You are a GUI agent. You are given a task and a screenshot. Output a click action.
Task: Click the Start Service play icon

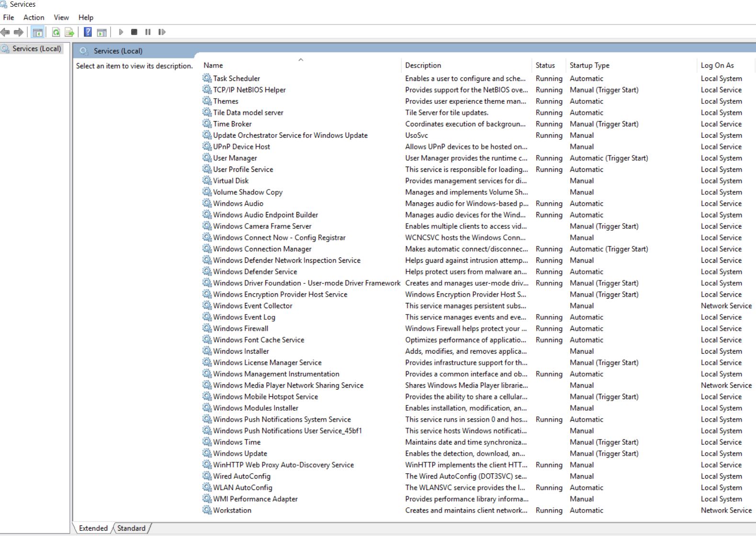[121, 32]
